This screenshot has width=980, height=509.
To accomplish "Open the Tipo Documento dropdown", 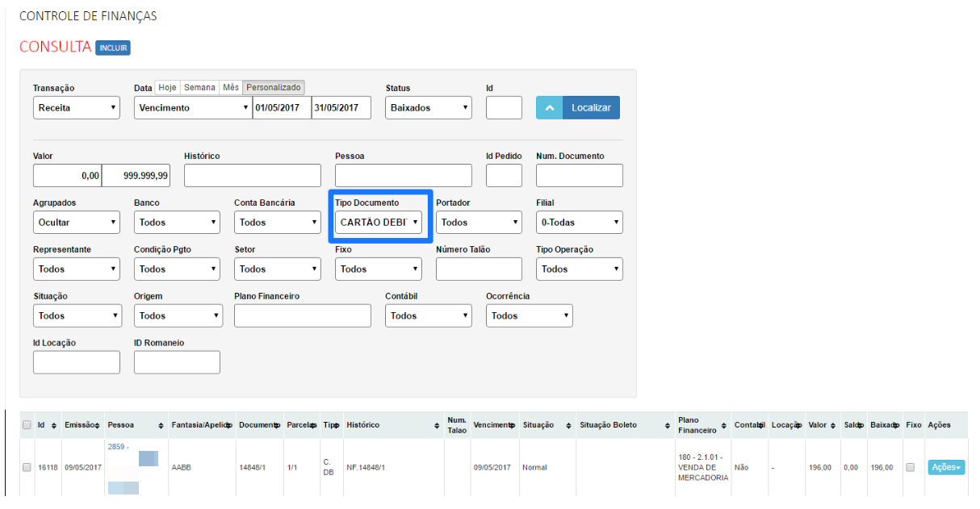I will 379,223.
